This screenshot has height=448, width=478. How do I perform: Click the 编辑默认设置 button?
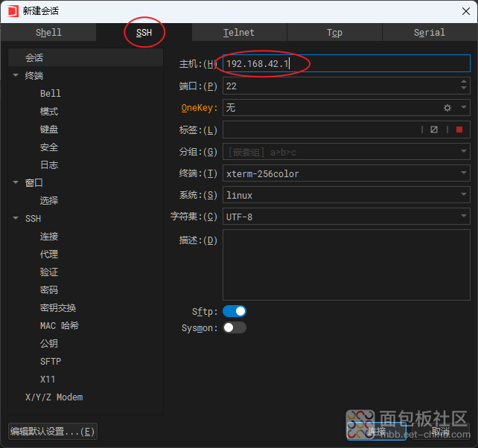[x=52, y=431]
